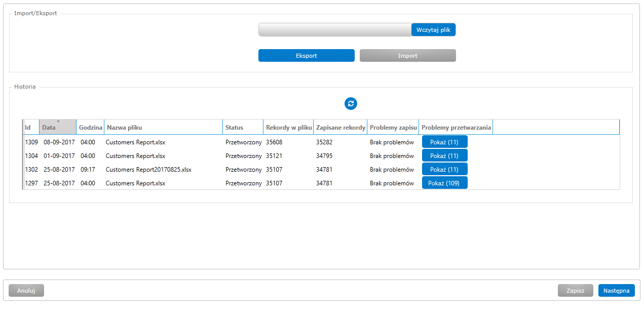Click the Zapisane rekordy column header

[x=340, y=128]
